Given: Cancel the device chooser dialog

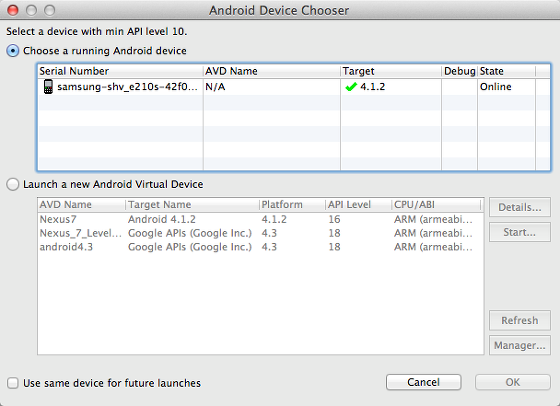Looking at the screenshot, I should coord(424,382).
